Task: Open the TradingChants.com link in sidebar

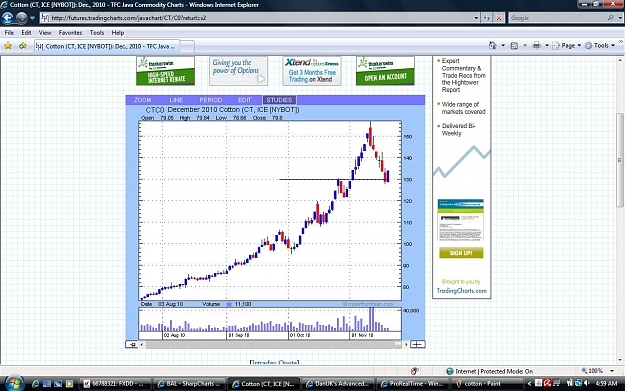Action: (461, 291)
